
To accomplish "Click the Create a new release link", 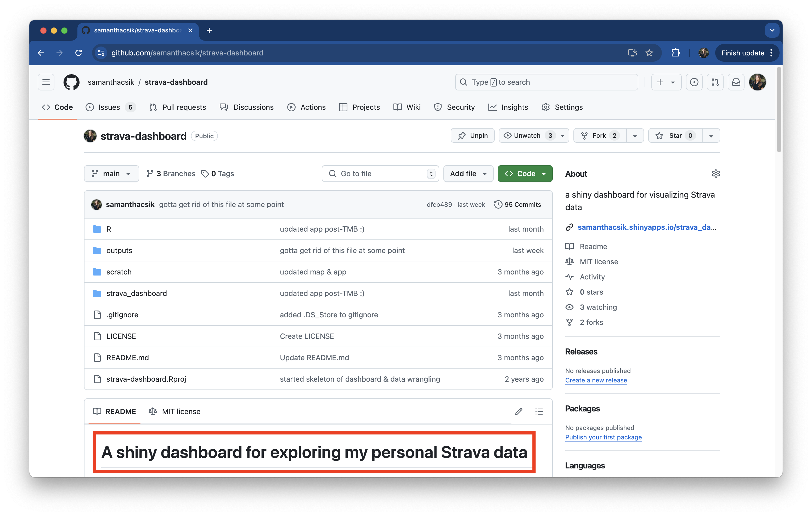I will pyautogui.click(x=596, y=380).
